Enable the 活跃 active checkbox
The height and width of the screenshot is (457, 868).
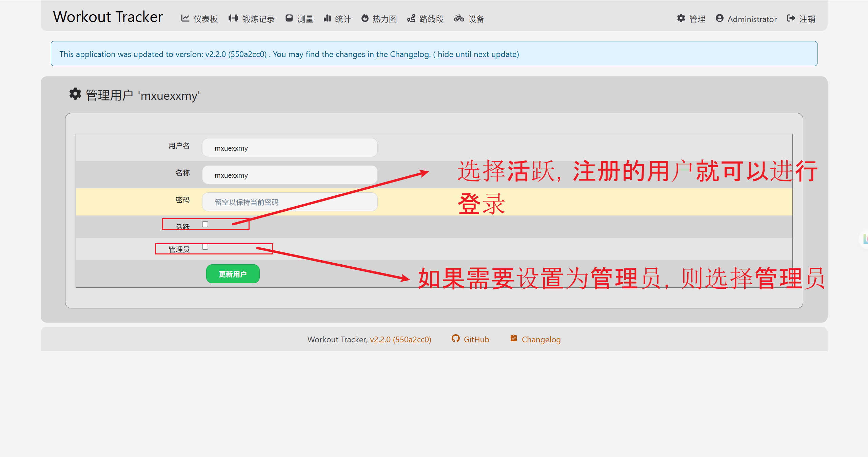coord(205,224)
